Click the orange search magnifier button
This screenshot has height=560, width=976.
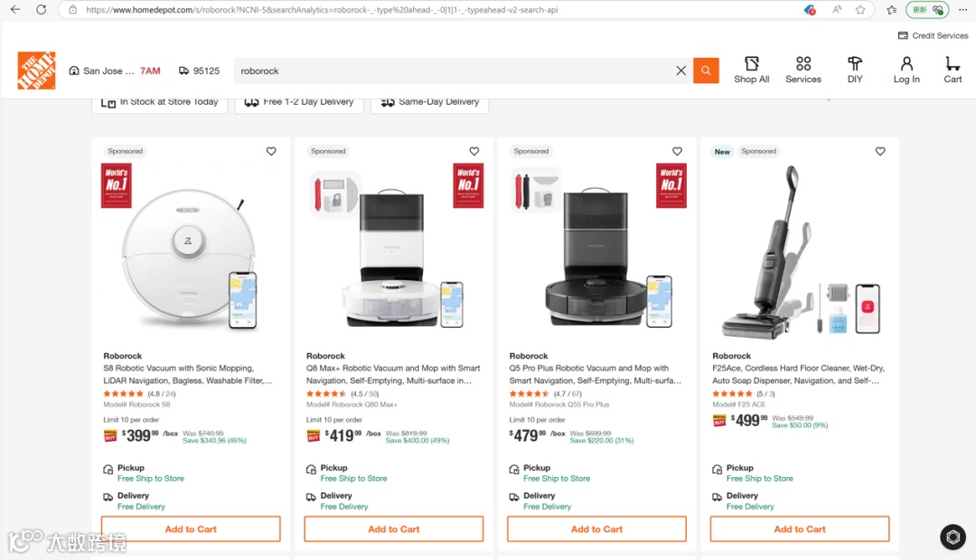[x=706, y=70]
